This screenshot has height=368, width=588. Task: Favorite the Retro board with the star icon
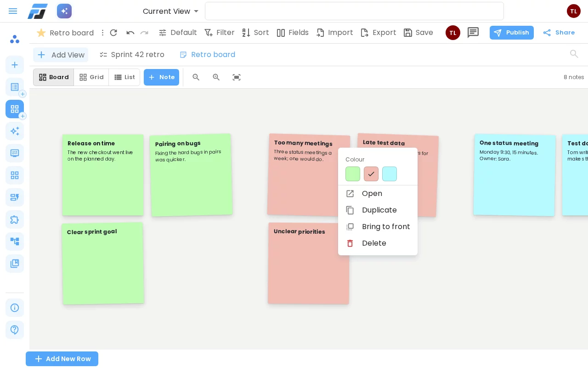click(41, 33)
